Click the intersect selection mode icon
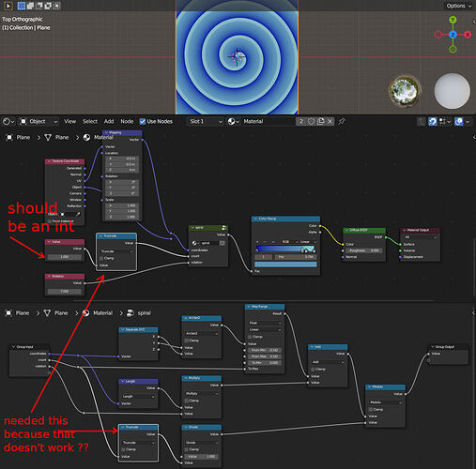 click(57, 6)
